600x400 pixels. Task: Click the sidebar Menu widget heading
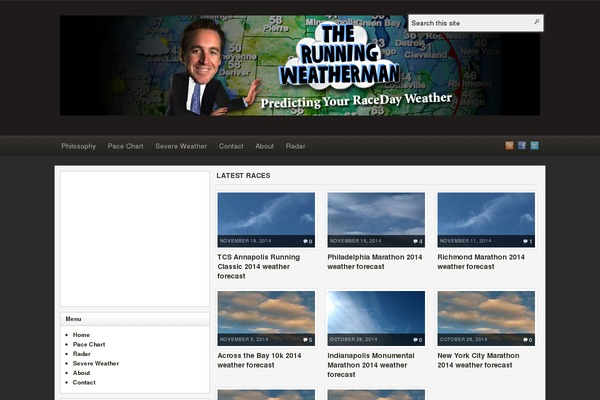(135, 319)
